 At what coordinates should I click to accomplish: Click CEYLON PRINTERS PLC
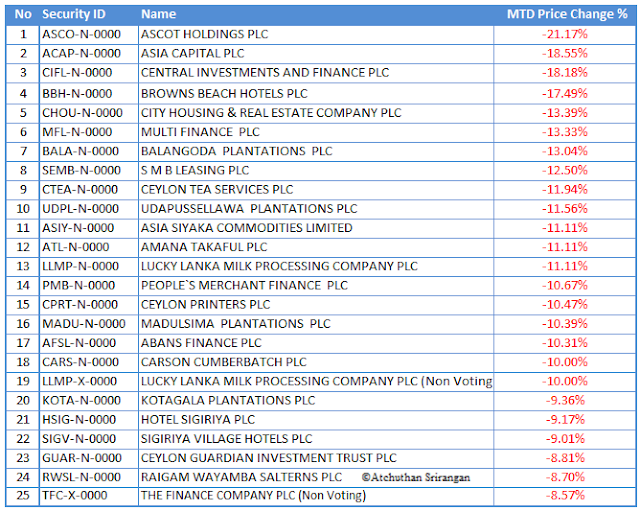pyautogui.click(x=206, y=304)
